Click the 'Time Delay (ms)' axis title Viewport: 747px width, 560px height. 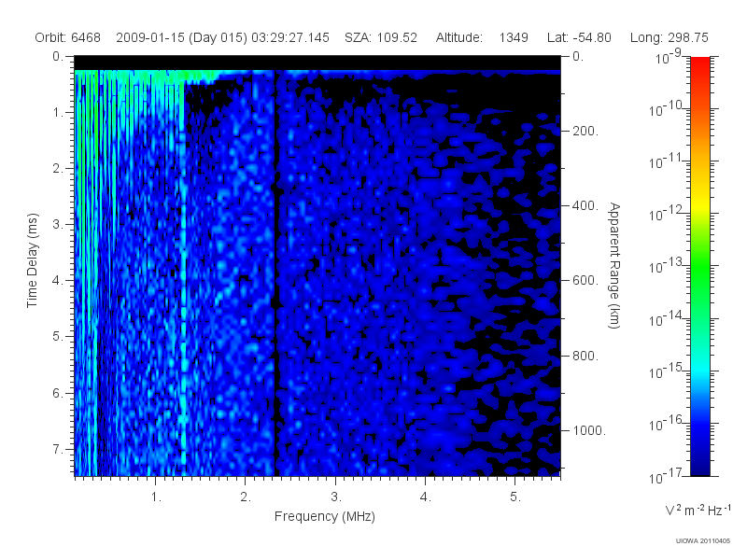point(32,260)
